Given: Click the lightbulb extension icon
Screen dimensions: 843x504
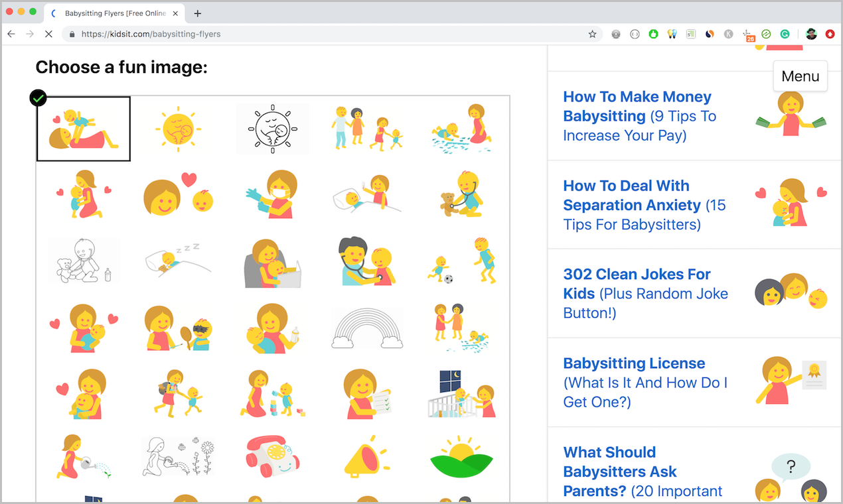Looking at the screenshot, I should 672,34.
